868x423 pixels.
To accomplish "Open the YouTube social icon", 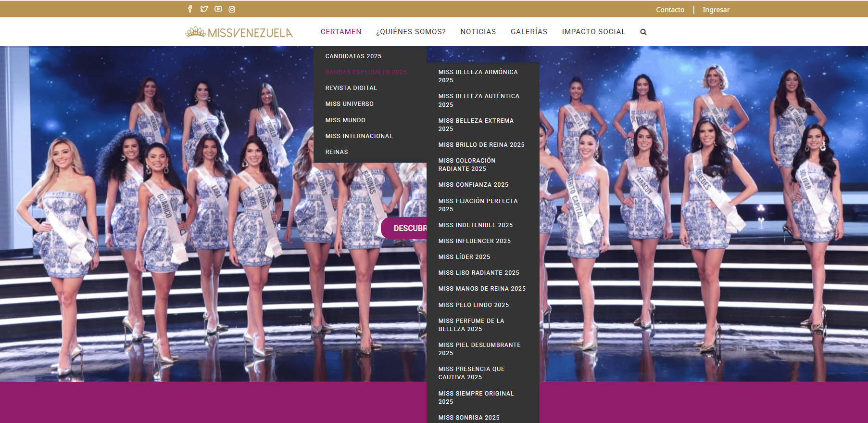I will (218, 9).
